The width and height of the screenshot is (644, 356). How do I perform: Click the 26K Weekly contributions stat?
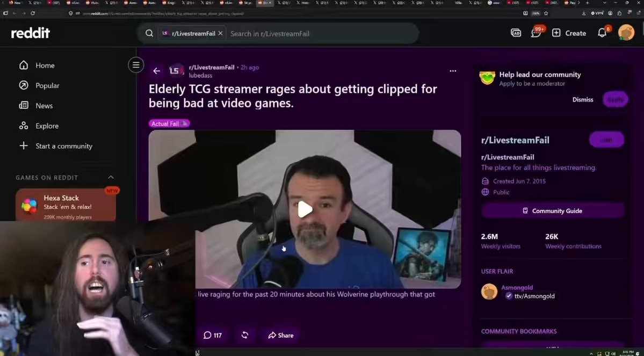(573, 241)
